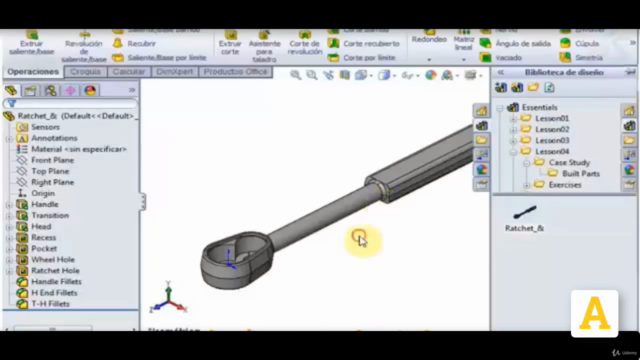Select the Extruir saliente/base tool

[31, 43]
